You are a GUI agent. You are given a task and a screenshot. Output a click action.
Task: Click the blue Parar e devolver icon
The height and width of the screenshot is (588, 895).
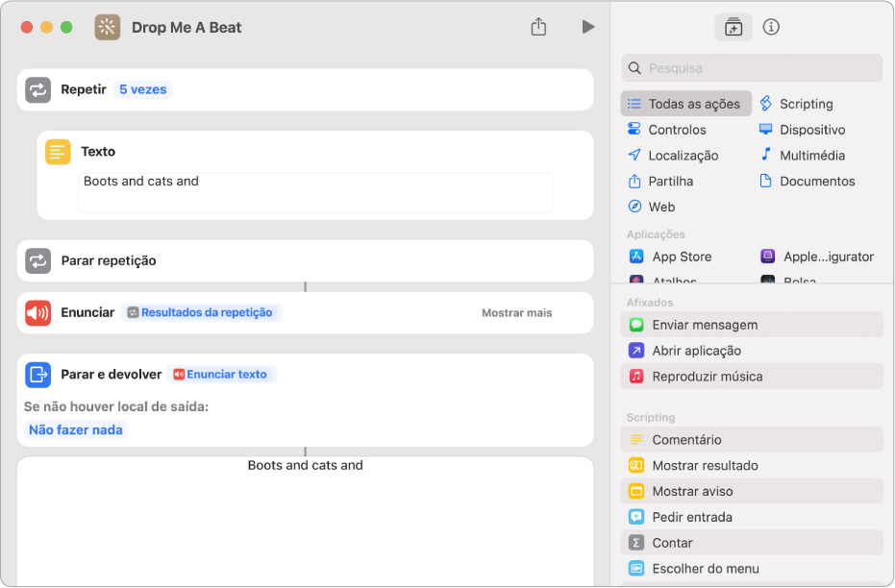[37, 374]
